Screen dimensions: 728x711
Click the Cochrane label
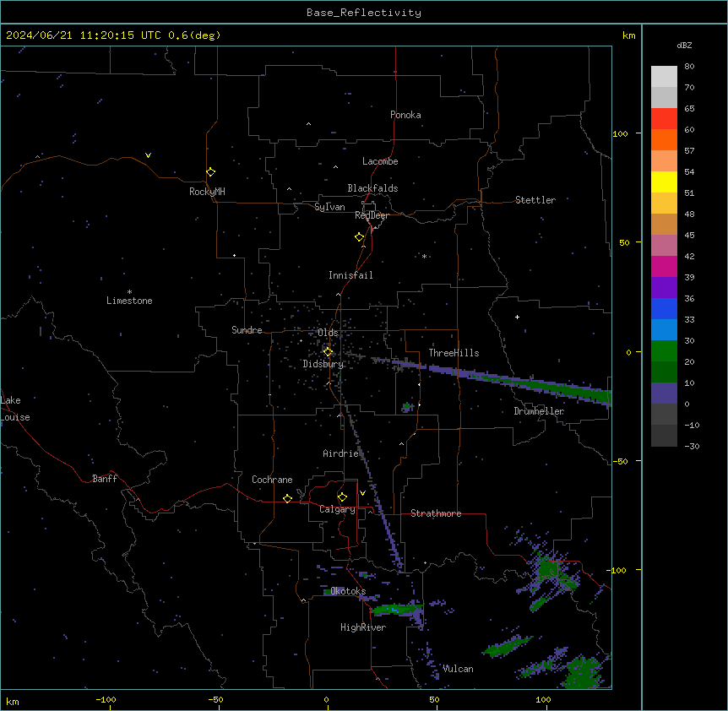click(x=272, y=480)
